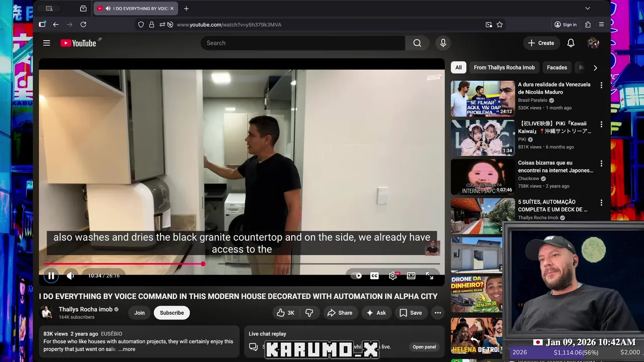
Task: Open Thallys Rocha imob channel name
Action: (86, 309)
